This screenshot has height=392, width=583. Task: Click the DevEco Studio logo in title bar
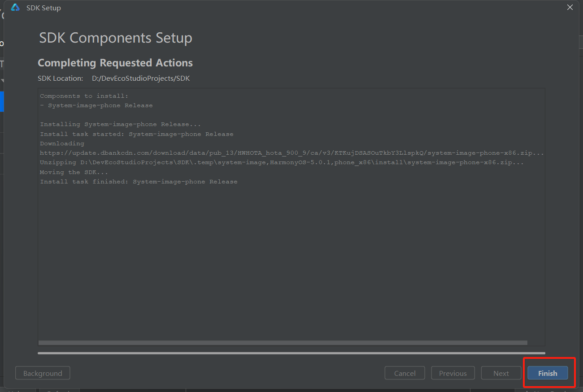tap(15, 8)
